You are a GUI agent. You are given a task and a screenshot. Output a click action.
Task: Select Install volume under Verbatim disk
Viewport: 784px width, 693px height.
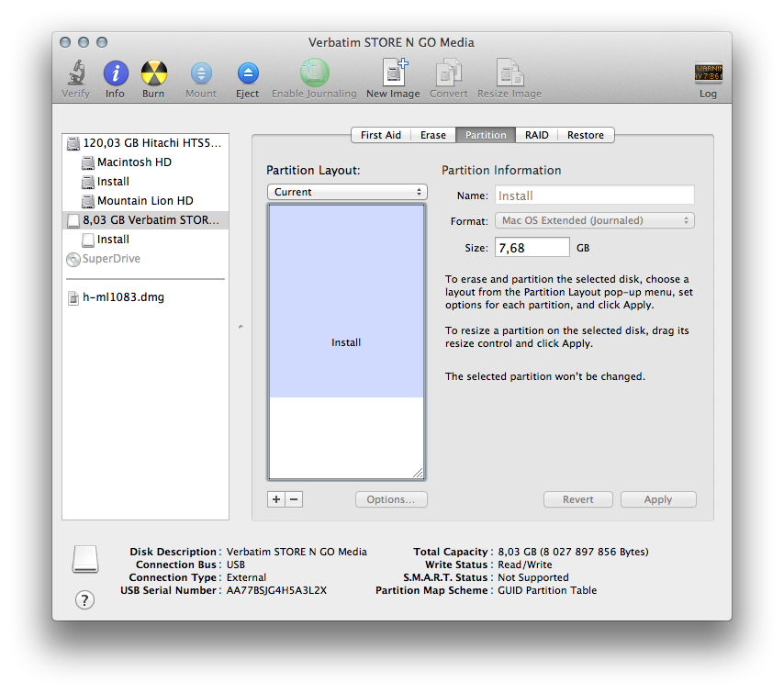145,240
